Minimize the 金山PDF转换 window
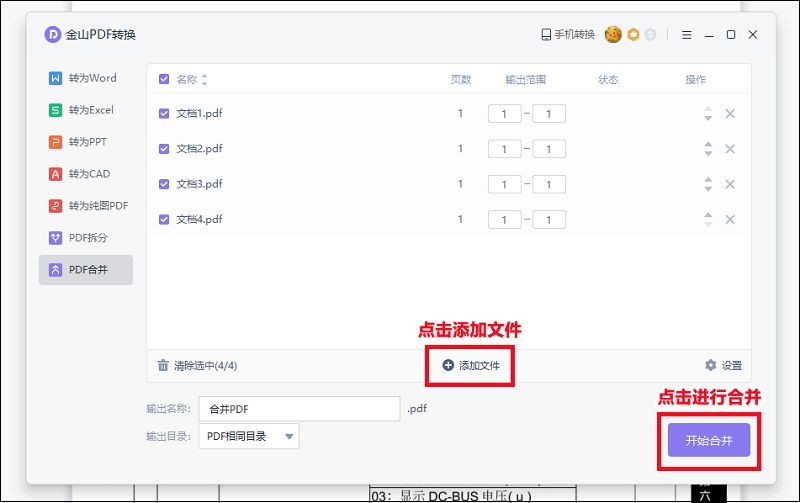The height and width of the screenshot is (503, 800). click(x=709, y=35)
